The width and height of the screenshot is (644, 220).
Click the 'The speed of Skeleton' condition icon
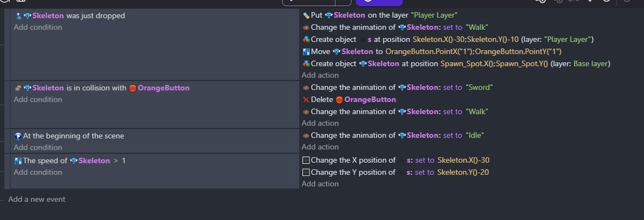coord(18,161)
